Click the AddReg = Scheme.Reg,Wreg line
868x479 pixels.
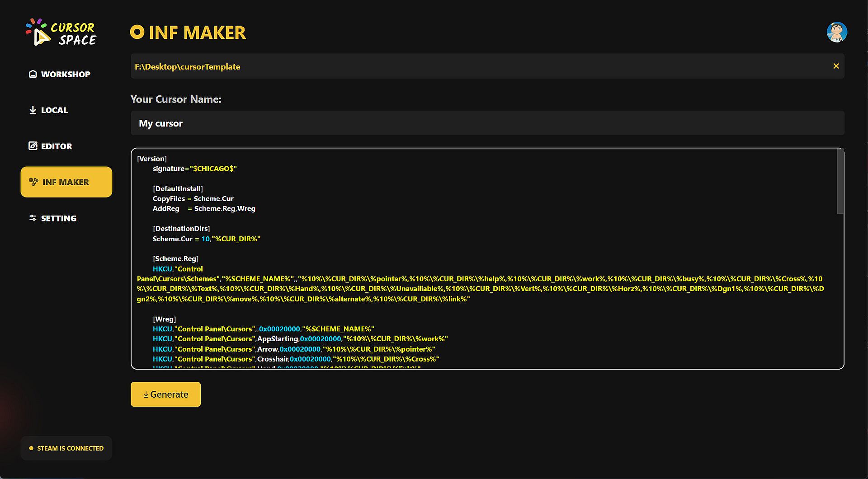point(204,208)
